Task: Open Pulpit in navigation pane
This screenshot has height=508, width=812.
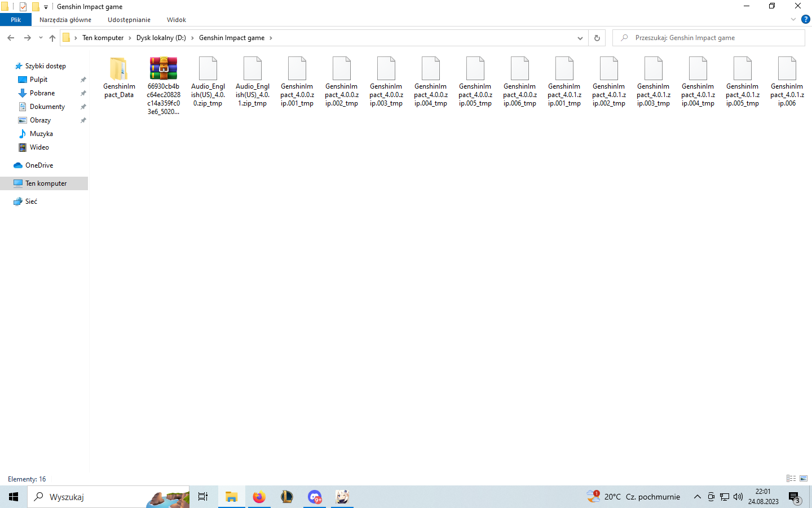Action: click(x=38, y=80)
